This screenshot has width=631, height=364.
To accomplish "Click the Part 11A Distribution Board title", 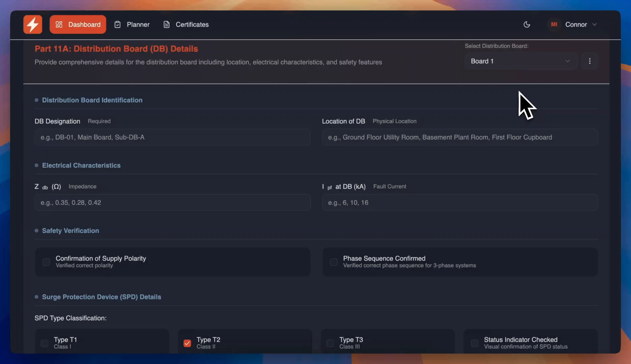I will pyautogui.click(x=116, y=49).
